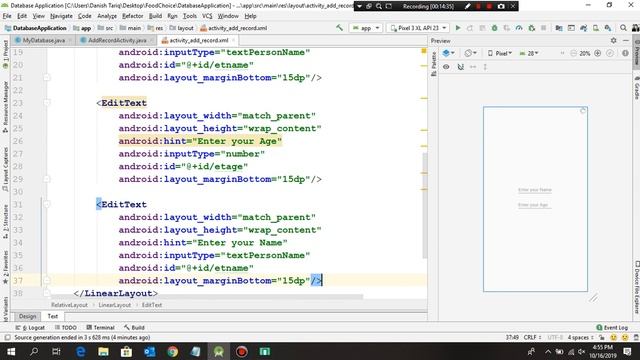
Task: Open the design surface layers dropdown
Action: 449,53
